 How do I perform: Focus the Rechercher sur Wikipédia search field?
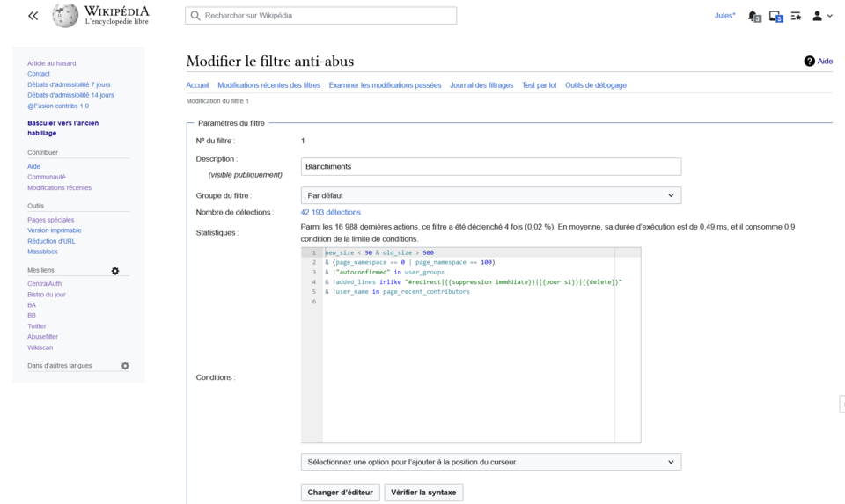click(x=320, y=16)
